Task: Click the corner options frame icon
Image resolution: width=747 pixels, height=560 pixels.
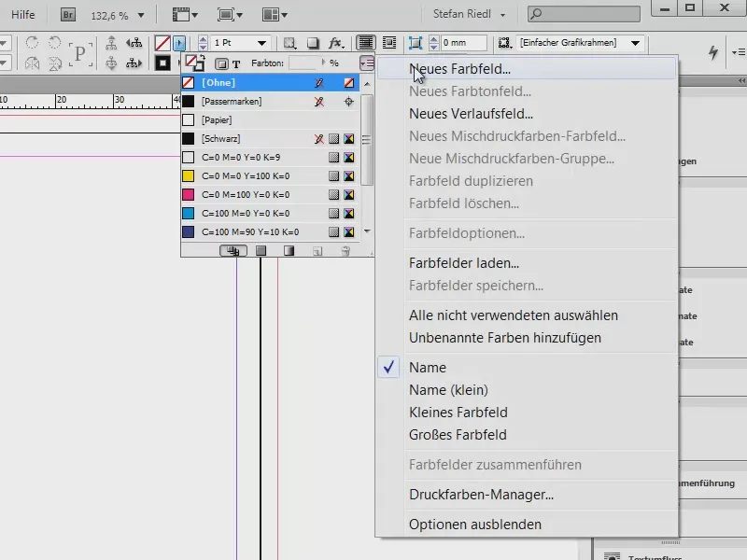Action: click(x=416, y=43)
